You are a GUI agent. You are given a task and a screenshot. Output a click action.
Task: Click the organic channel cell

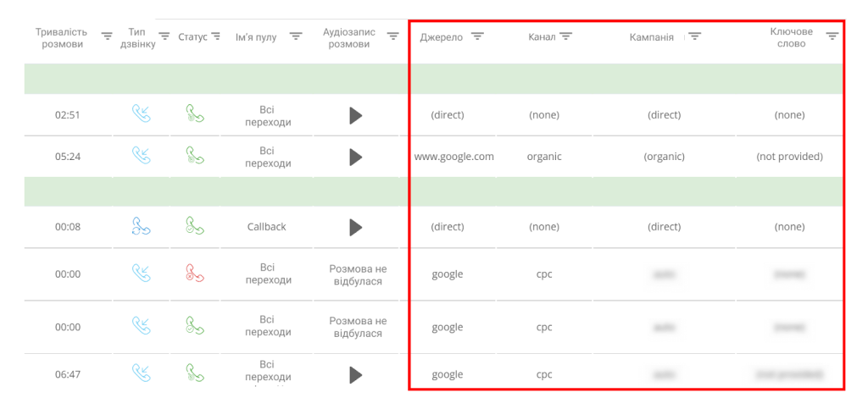click(x=544, y=157)
